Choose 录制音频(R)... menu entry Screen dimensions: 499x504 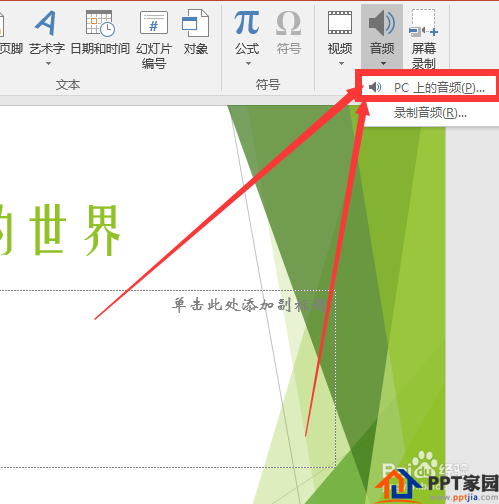[431, 113]
